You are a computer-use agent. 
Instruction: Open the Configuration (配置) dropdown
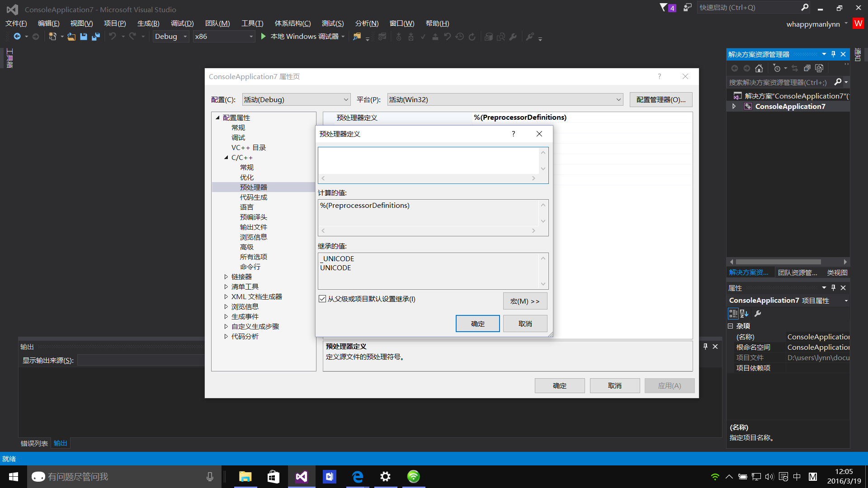tap(296, 99)
